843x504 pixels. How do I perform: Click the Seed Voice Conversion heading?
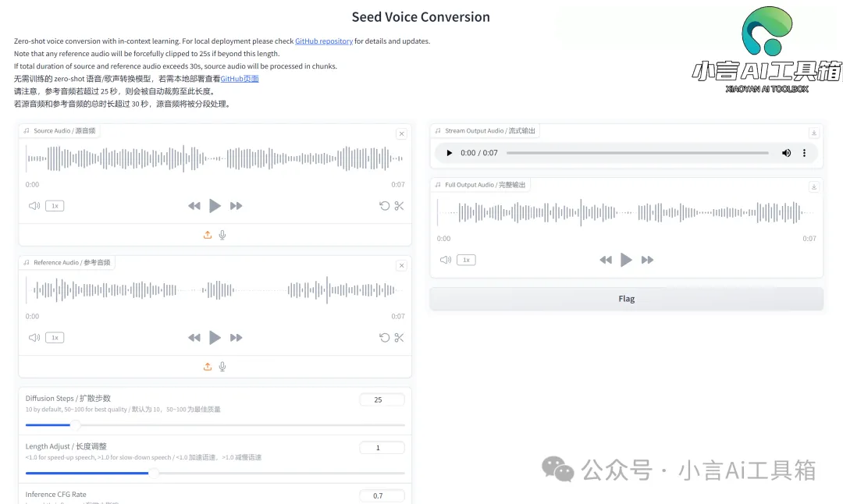421,17
